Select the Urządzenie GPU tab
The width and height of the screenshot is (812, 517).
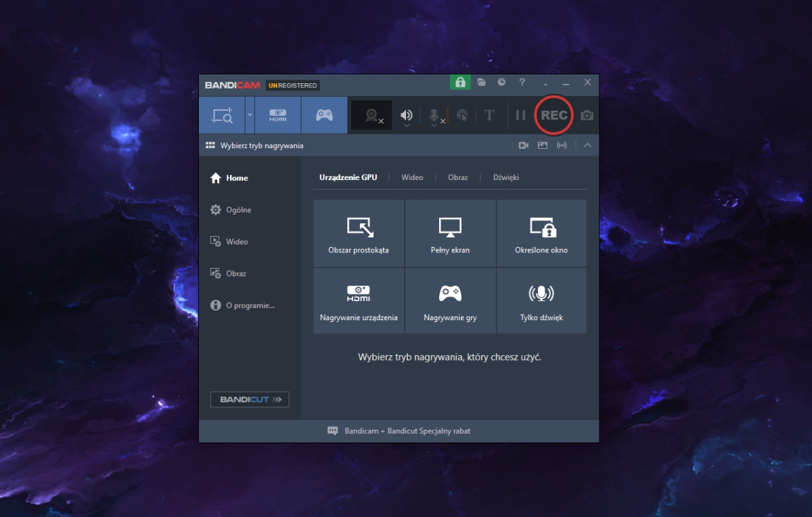[x=348, y=177]
